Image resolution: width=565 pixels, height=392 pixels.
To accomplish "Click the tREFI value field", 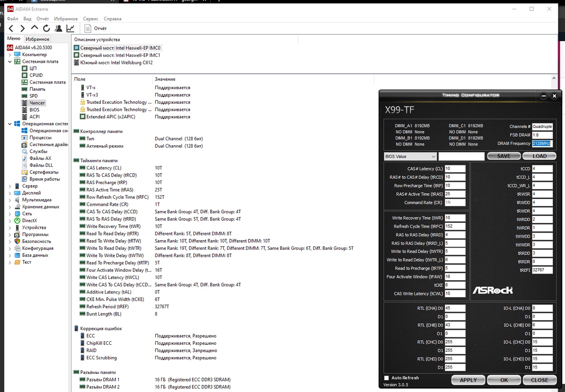I will [542, 270].
